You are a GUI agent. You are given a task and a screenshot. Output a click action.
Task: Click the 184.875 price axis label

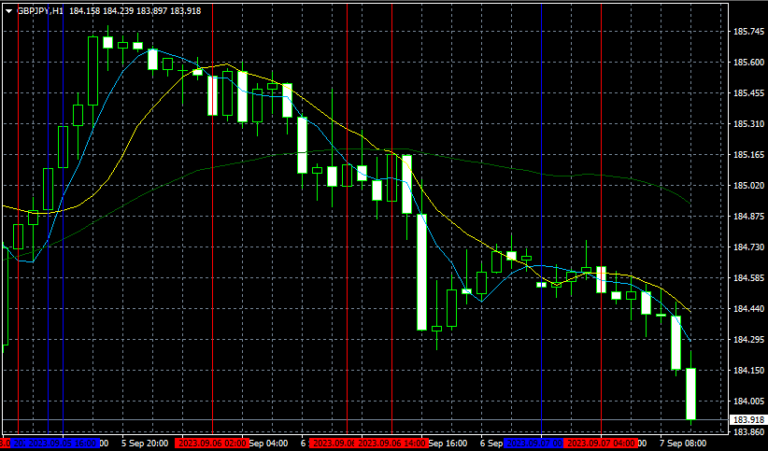pos(748,216)
